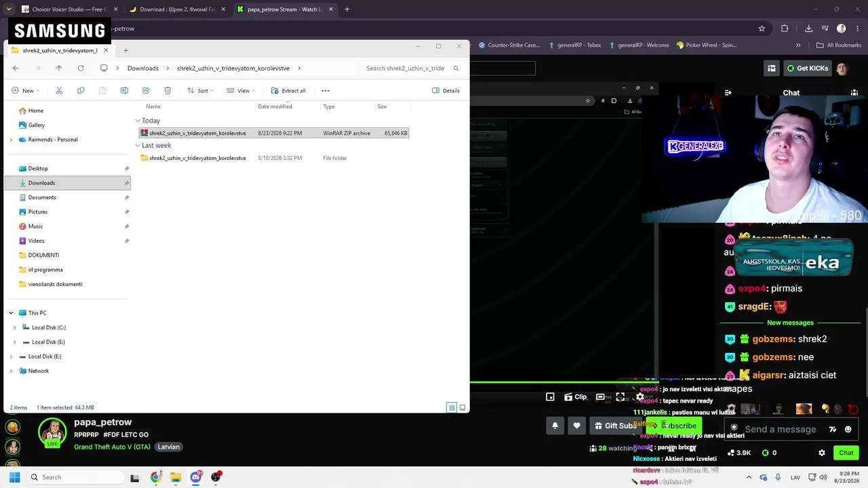Switch Explorer to details list view icon
The image size is (868, 488).
452,407
